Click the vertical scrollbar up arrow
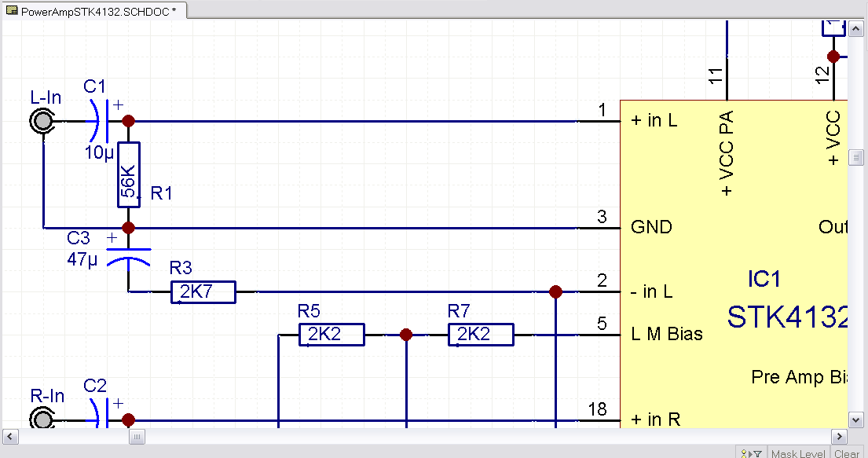The width and height of the screenshot is (868, 458). 855,28
